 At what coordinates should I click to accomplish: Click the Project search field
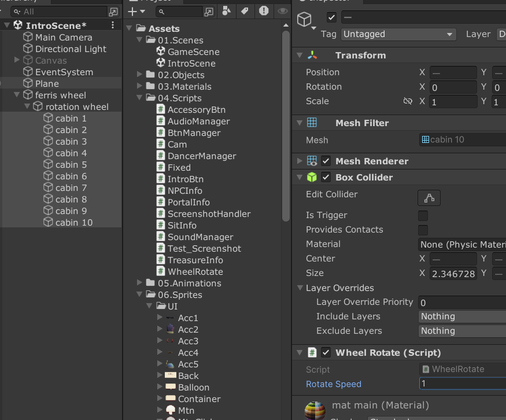pos(180,12)
